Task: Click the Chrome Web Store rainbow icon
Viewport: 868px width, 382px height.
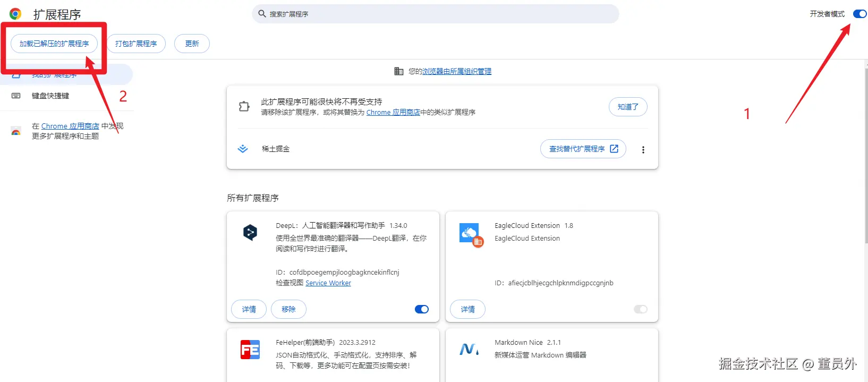Action: [x=16, y=131]
